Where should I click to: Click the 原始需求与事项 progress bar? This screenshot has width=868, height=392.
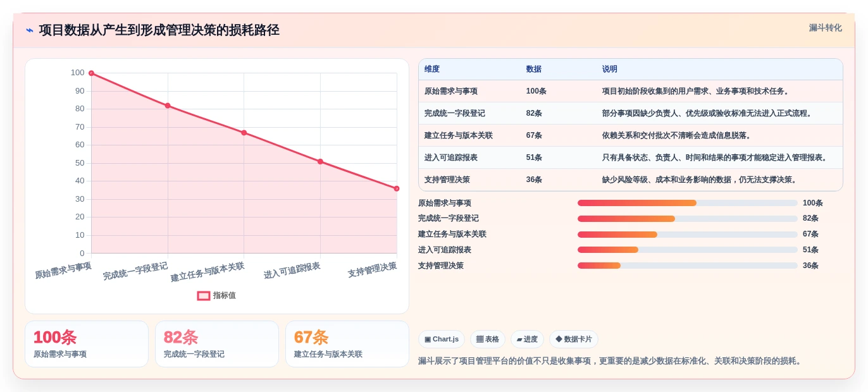(x=688, y=203)
